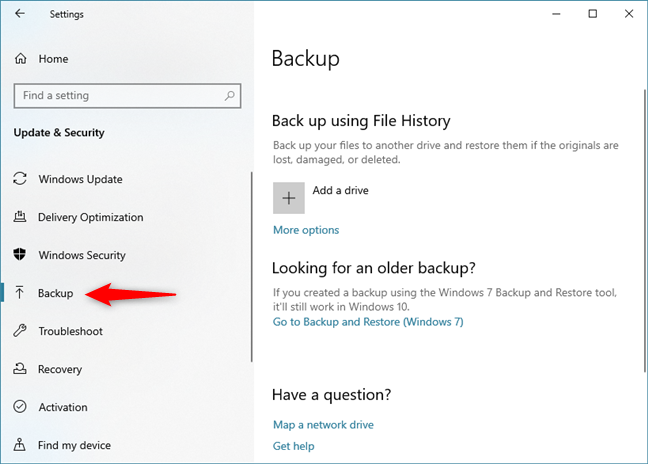Open the More options link

306,230
